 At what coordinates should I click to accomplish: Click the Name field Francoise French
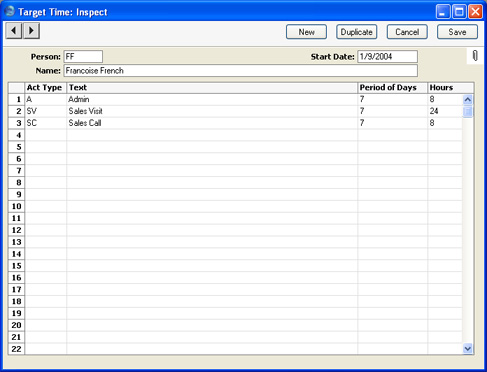click(x=240, y=71)
